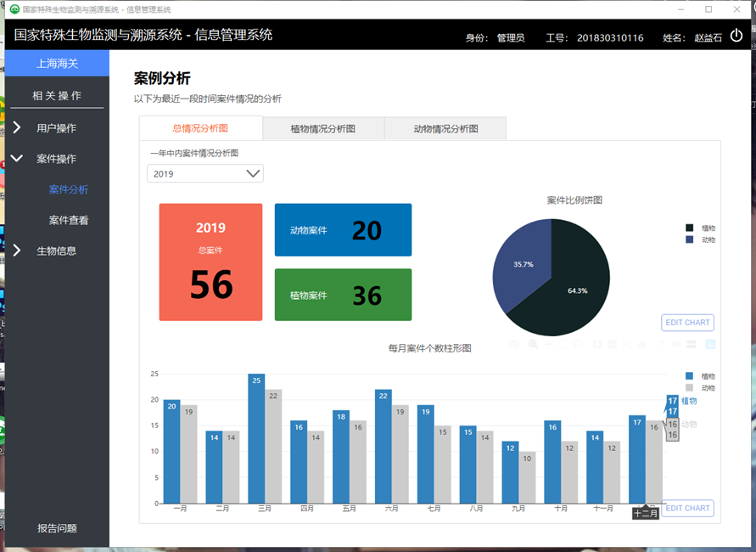This screenshot has width=756, height=552.
Task: Switch to the 动物情况分析图 tab
Action: click(x=445, y=129)
